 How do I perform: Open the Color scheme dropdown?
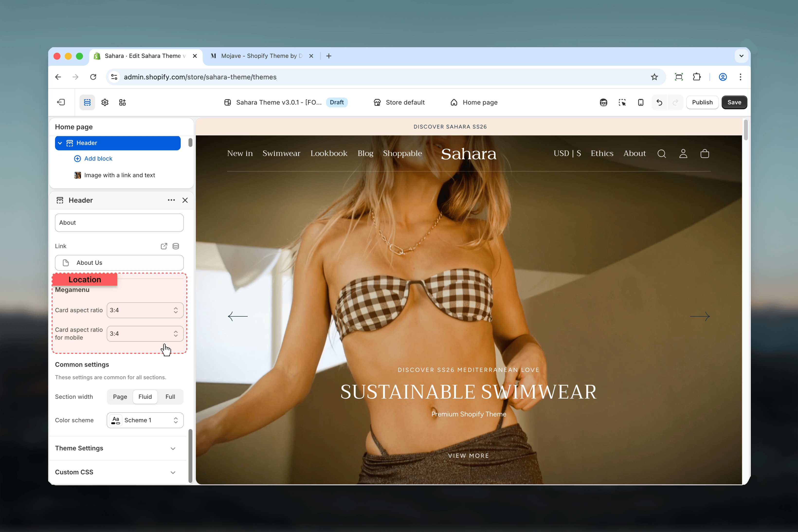point(145,420)
